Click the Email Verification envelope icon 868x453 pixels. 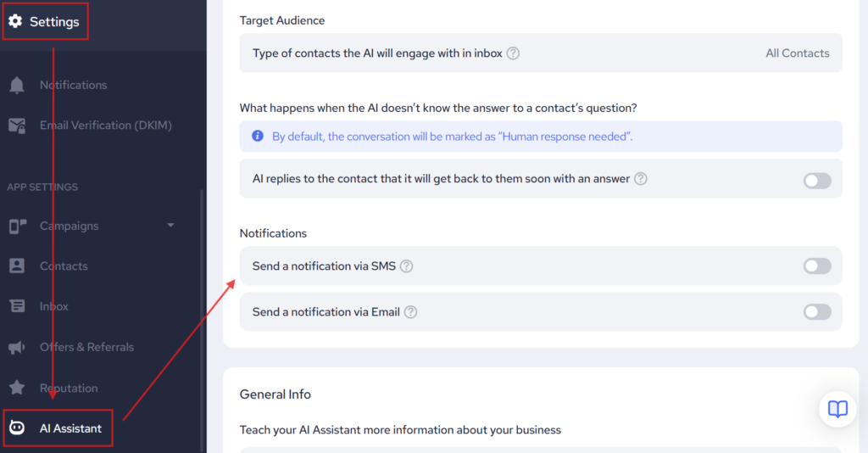pos(16,126)
